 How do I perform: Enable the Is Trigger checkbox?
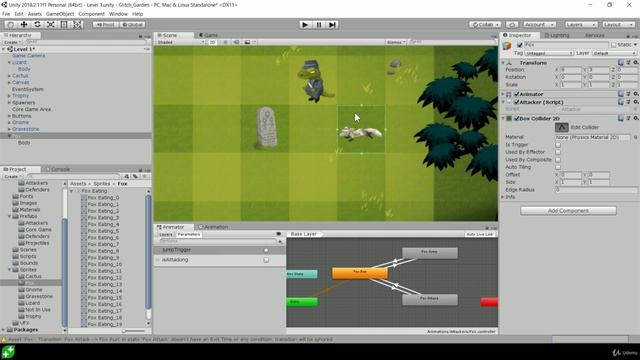pyautogui.click(x=558, y=145)
